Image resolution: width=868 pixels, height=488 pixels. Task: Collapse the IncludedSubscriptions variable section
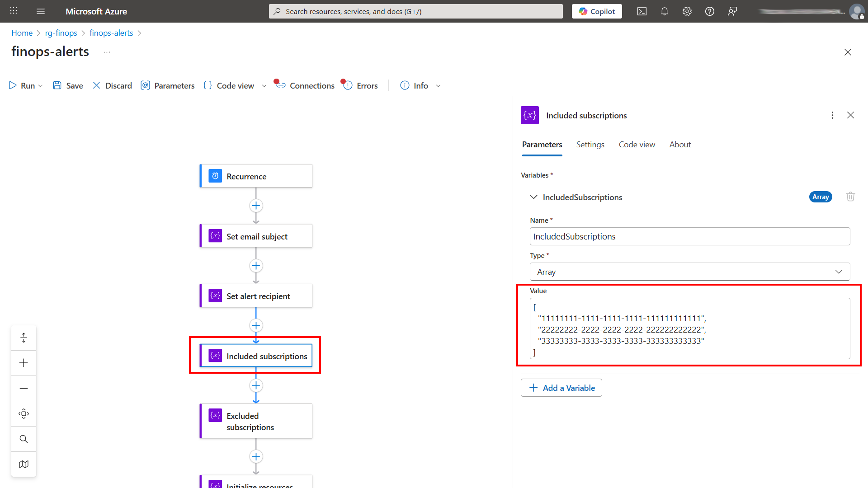coord(534,197)
